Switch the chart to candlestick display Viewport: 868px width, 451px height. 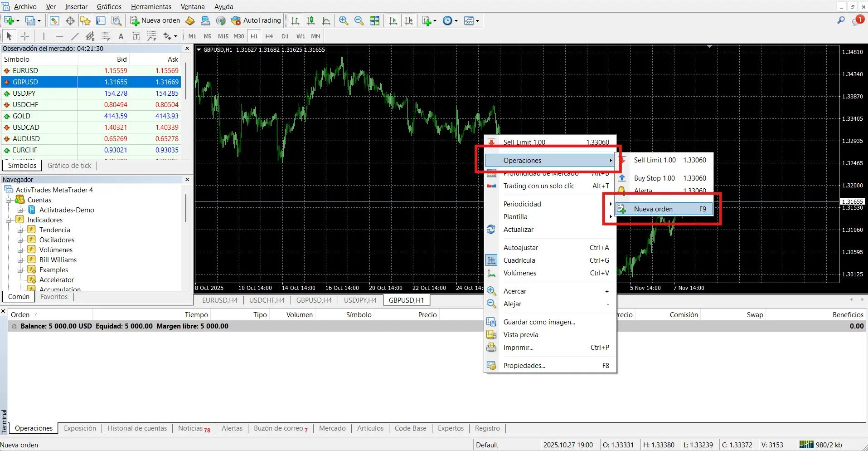(x=310, y=20)
